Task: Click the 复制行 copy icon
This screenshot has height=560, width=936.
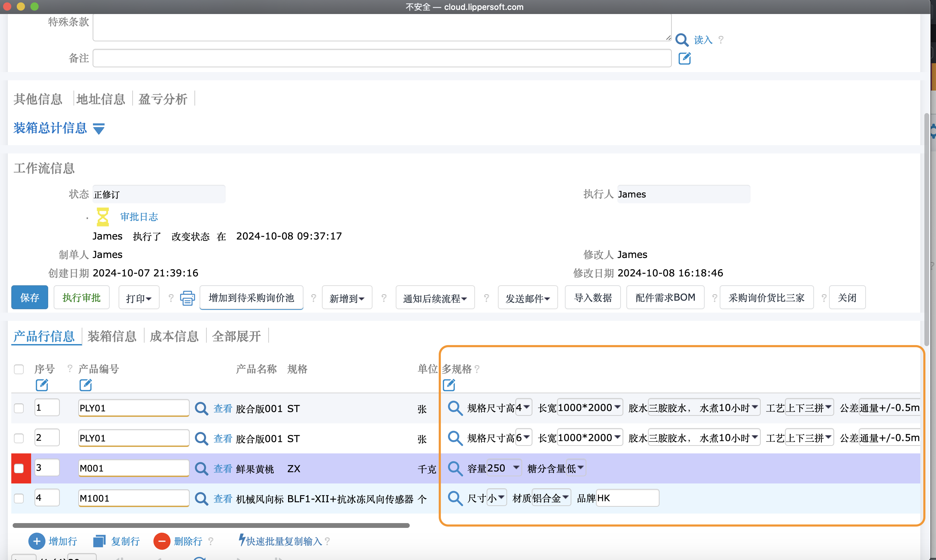Action: (x=99, y=541)
